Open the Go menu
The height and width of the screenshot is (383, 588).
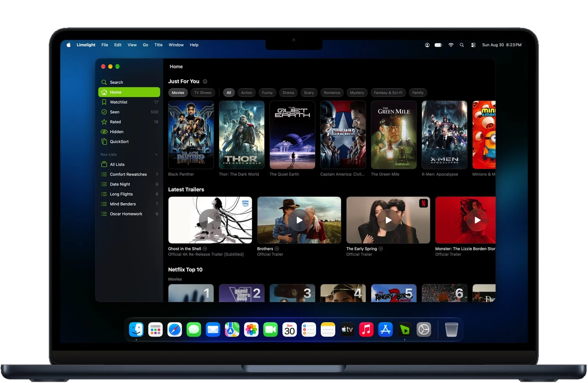click(146, 45)
